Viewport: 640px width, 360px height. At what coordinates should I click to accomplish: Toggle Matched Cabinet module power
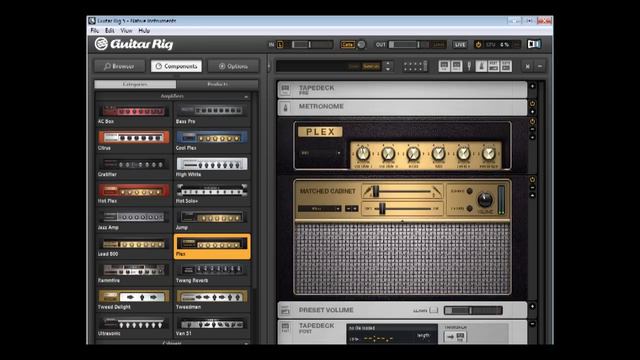pyautogui.click(x=532, y=180)
